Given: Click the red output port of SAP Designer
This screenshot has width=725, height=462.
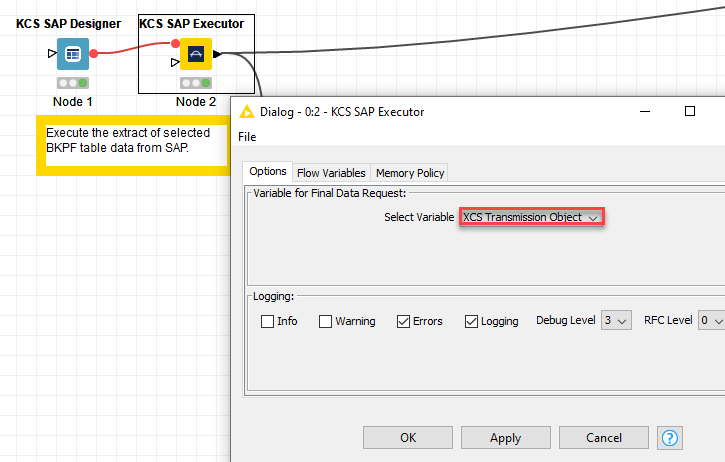Looking at the screenshot, I should [94, 54].
